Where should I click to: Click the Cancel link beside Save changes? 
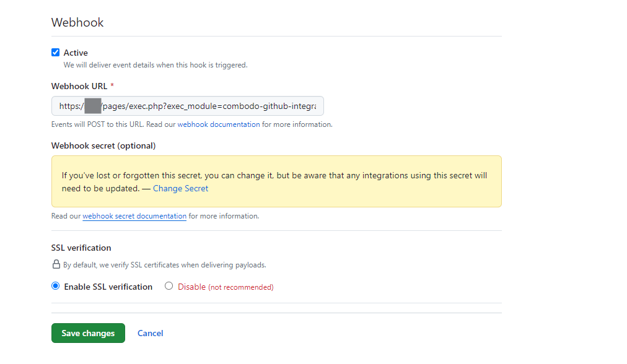pyautogui.click(x=150, y=333)
